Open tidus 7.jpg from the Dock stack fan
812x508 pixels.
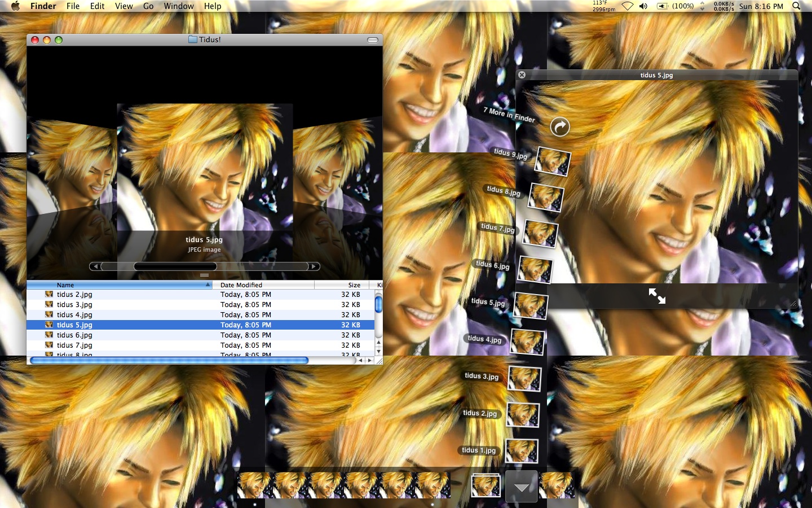541,234
